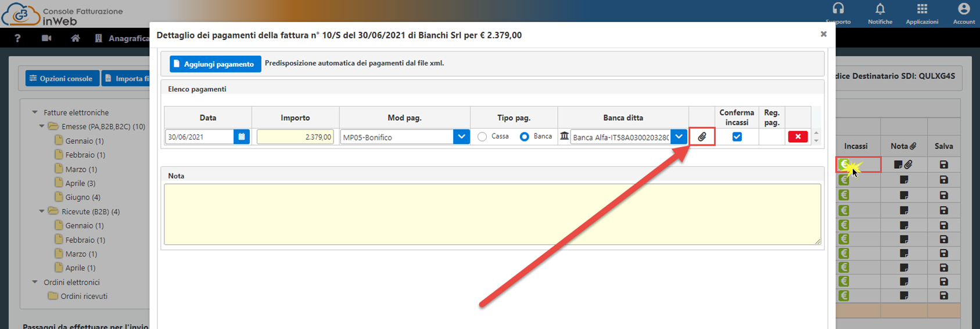Click the video camera icon
980x329 pixels.
pos(46,38)
